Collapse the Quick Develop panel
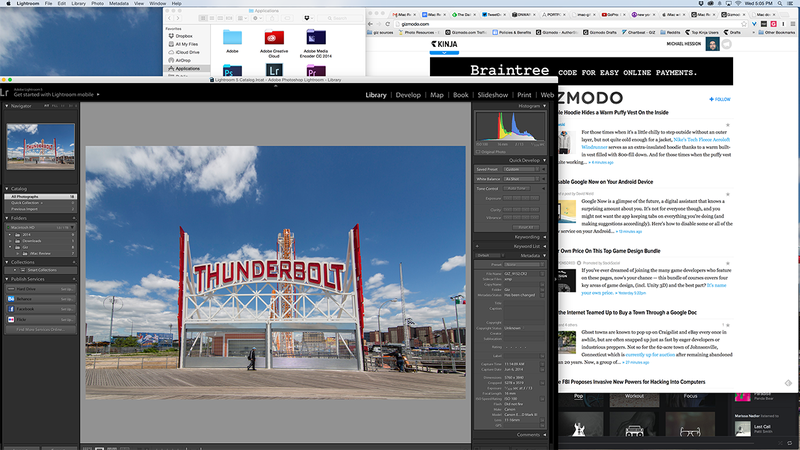This screenshot has height=450, width=800. (x=544, y=160)
